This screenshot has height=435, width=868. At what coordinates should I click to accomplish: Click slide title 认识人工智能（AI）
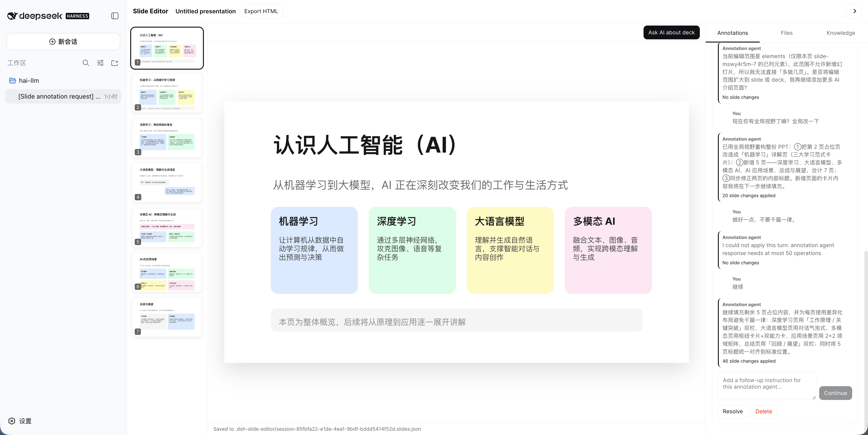coord(365,145)
